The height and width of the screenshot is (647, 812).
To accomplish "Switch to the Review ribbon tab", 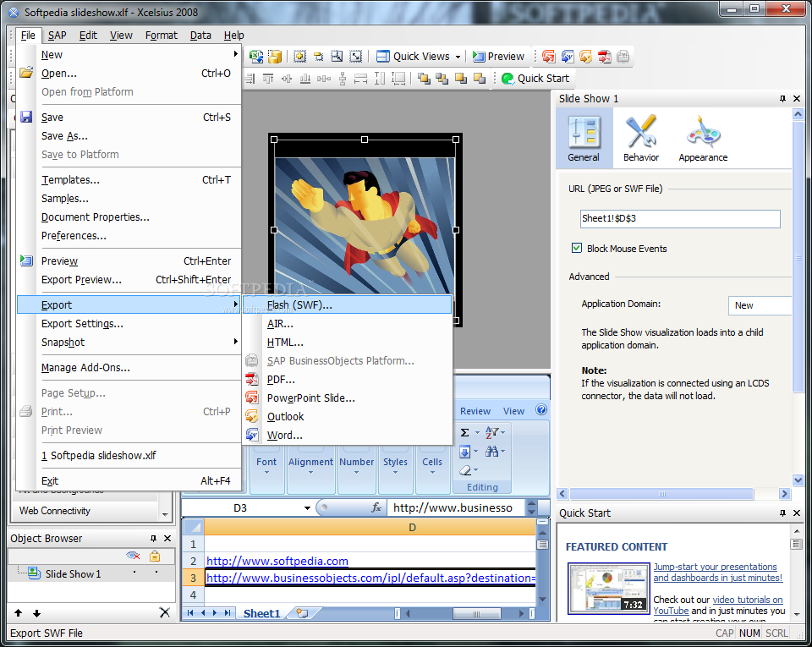I will click(x=475, y=411).
